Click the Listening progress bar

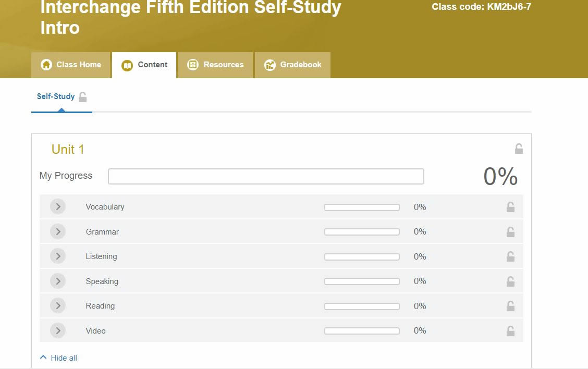coord(362,257)
